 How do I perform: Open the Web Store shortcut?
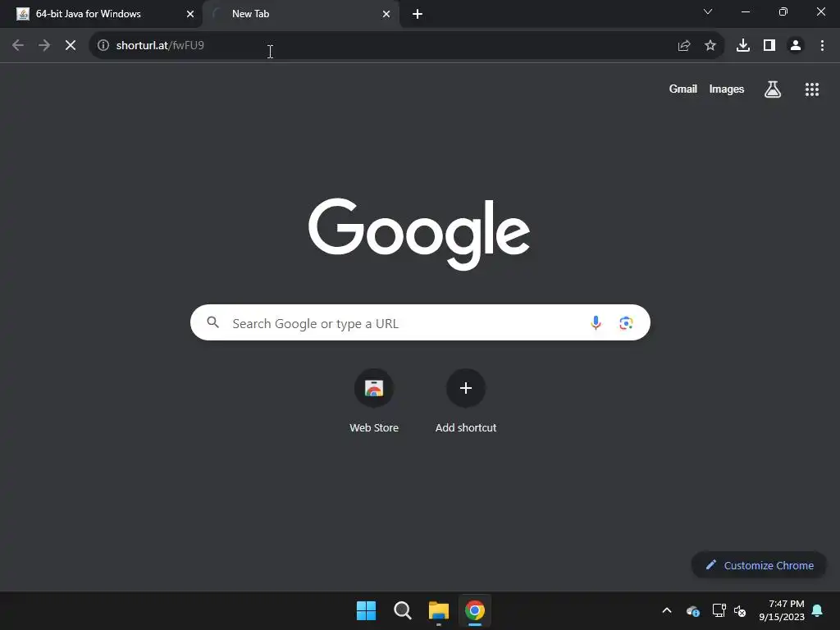[374, 400]
